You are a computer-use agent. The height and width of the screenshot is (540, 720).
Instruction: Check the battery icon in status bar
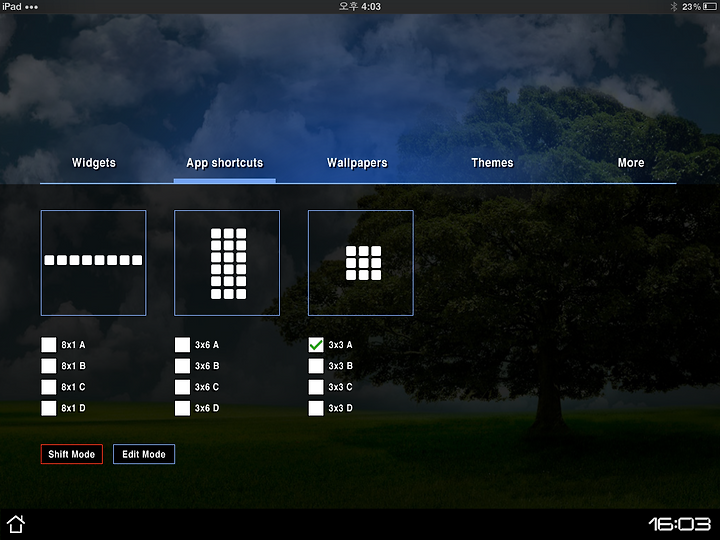pos(710,6)
